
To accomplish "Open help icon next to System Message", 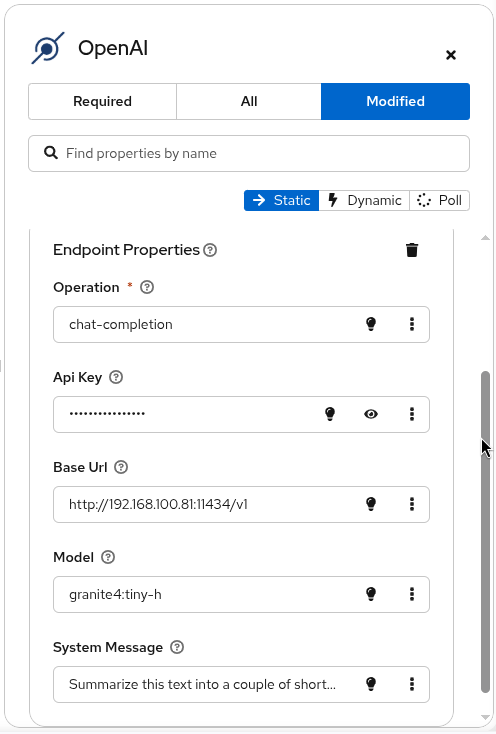I will pyautogui.click(x=177, y=647).
